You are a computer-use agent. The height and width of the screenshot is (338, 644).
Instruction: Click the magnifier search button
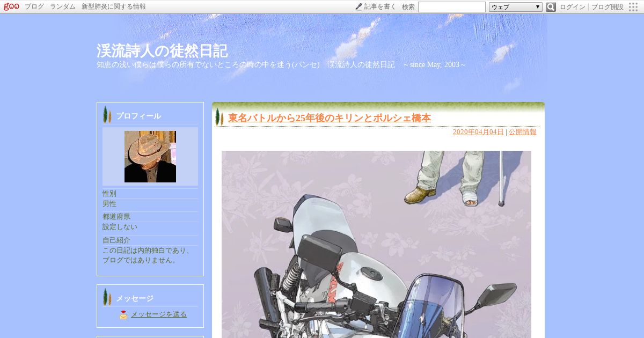click(551, 7)
